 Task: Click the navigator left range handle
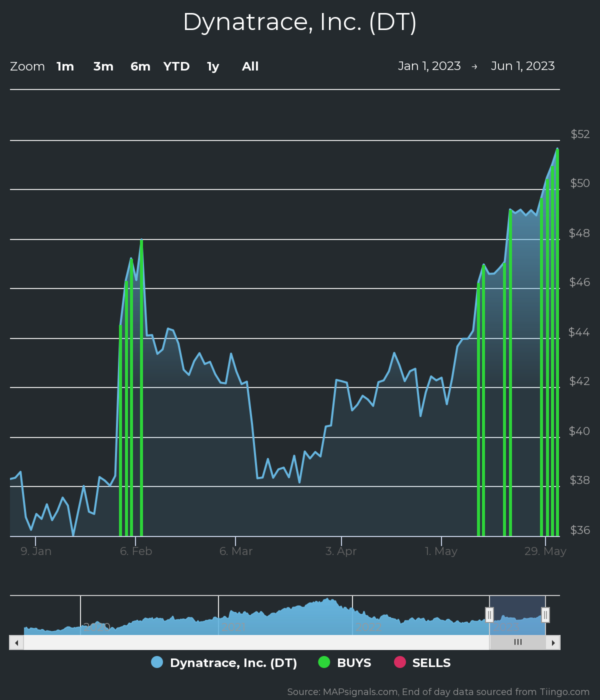pyautogui.click(x=489, y=614)
